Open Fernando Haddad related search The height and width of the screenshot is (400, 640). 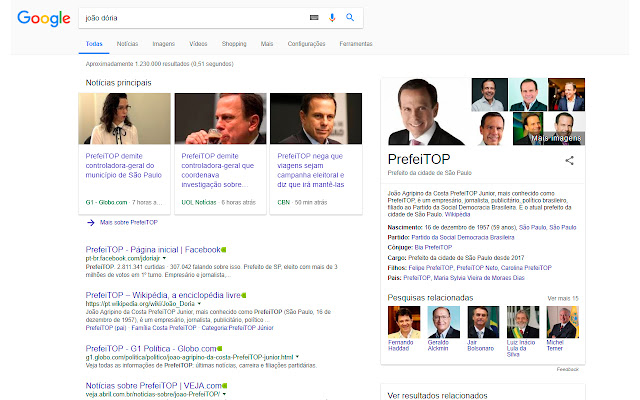click(404, 329)
